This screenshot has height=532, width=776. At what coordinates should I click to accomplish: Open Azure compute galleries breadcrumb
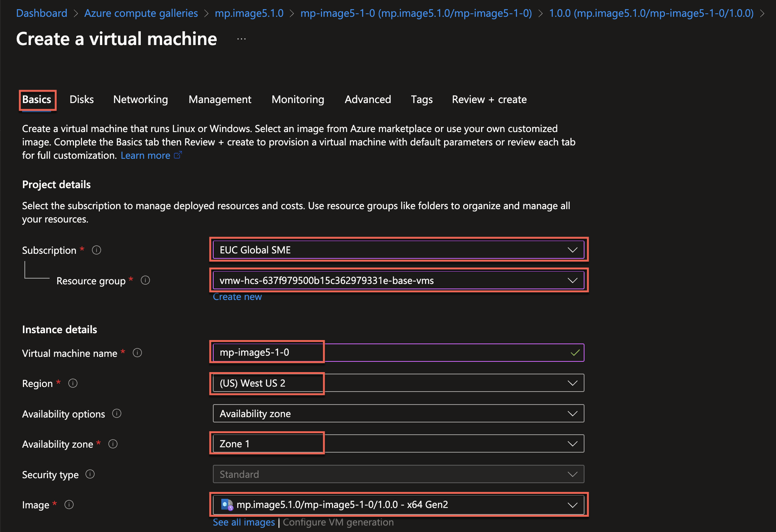click(x=141, y=13)
